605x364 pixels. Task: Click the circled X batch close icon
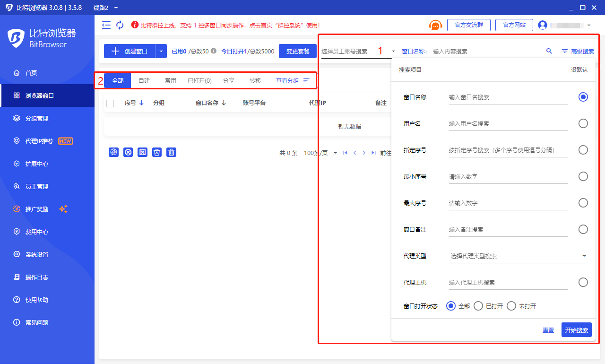(128, 152)
